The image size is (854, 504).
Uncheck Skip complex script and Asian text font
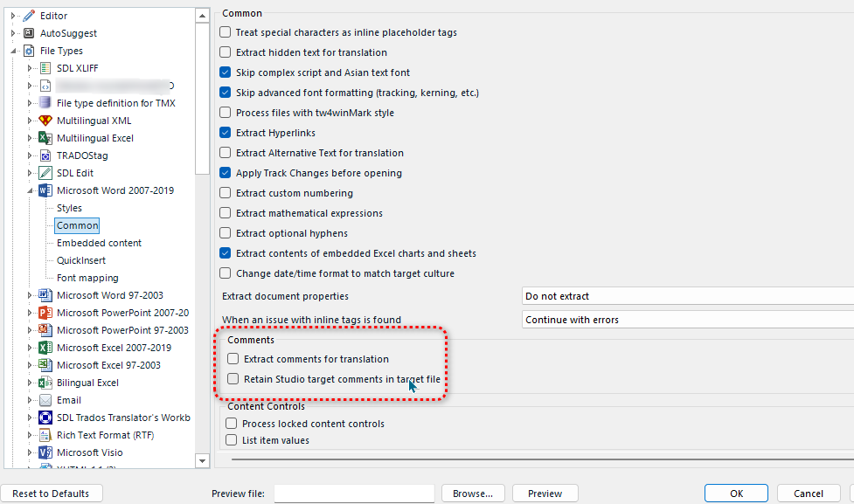point(225,72)
